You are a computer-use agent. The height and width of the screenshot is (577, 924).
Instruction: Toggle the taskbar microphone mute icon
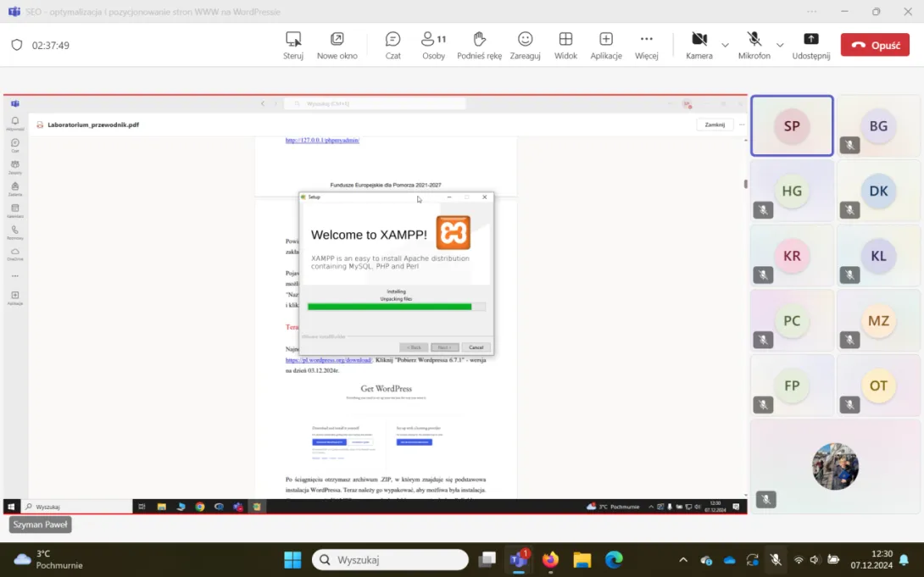tap(775, 560)
